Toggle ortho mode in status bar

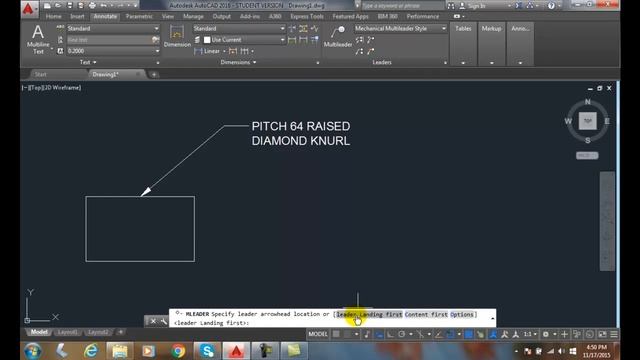pyautogui.click(x=391, y=334)
